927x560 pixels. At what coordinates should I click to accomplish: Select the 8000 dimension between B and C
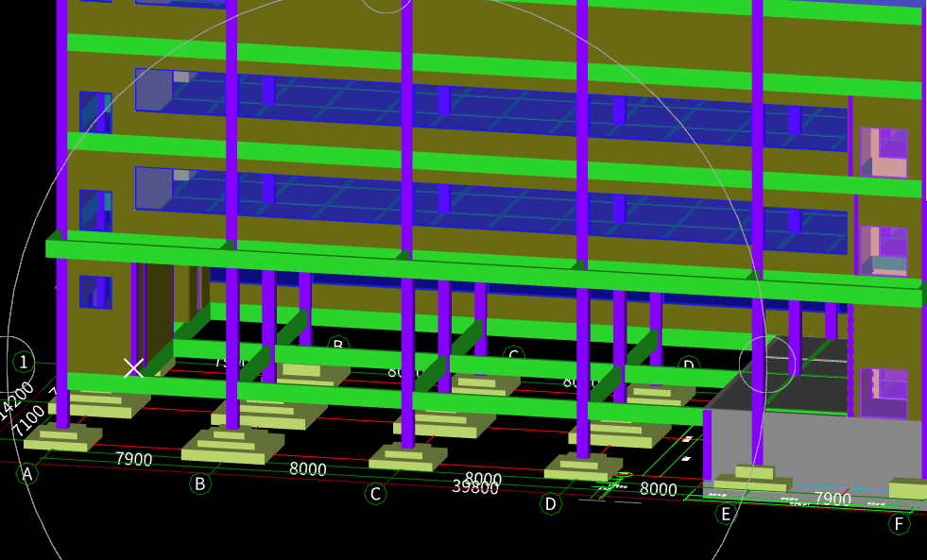(x=307, y=468)
